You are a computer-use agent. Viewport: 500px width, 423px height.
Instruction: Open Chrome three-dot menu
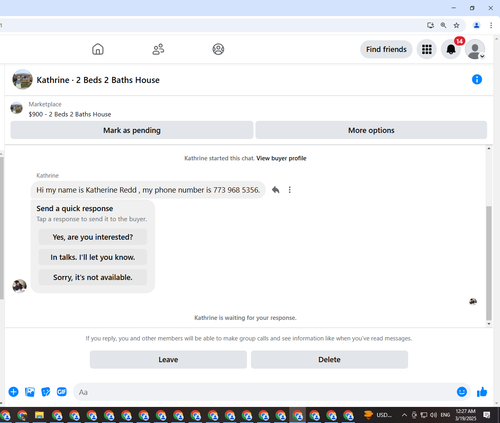point(491,25)
